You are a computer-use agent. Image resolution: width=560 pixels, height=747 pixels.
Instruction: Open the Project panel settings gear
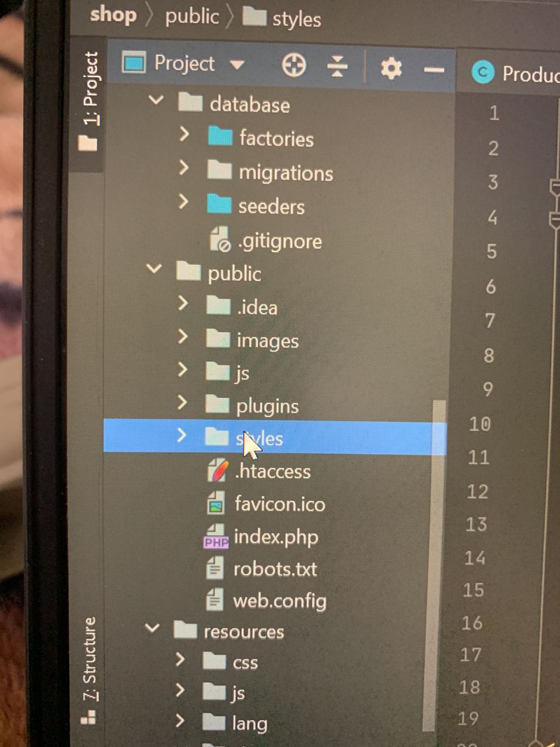click(391, 68)
